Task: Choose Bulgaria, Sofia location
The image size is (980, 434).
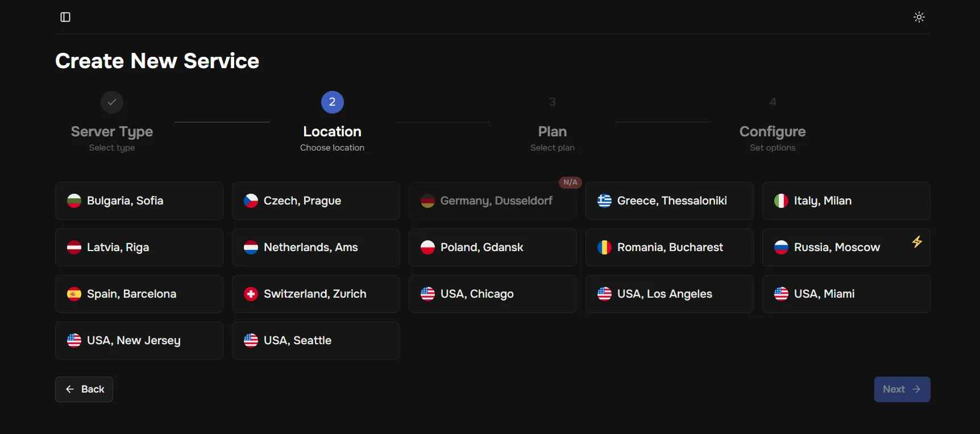Action: [x=139, y=201]
